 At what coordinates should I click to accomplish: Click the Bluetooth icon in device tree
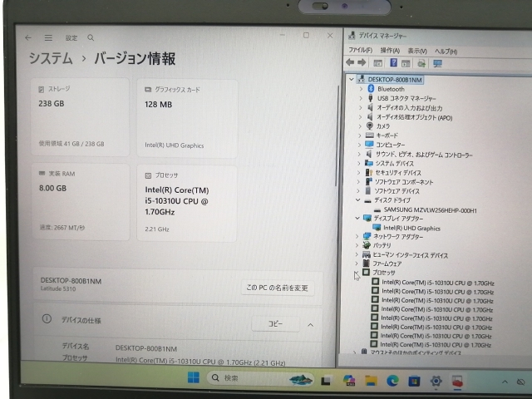371,89
